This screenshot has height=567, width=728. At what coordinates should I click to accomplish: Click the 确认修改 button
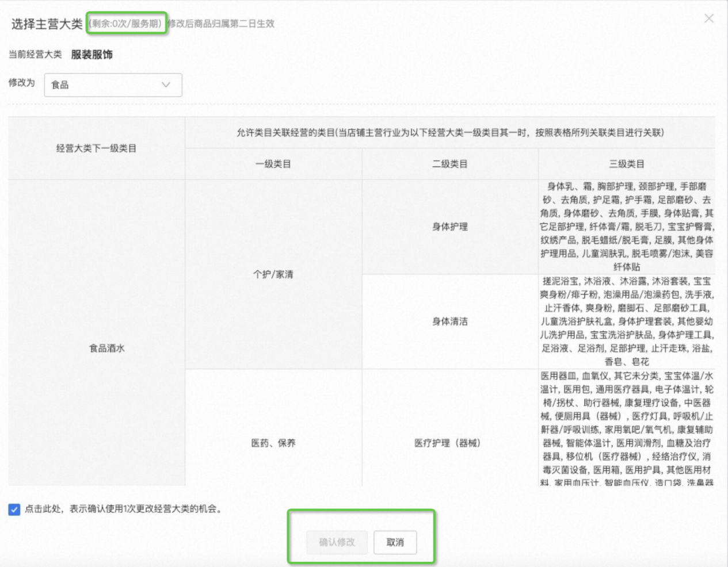point(337,542)
